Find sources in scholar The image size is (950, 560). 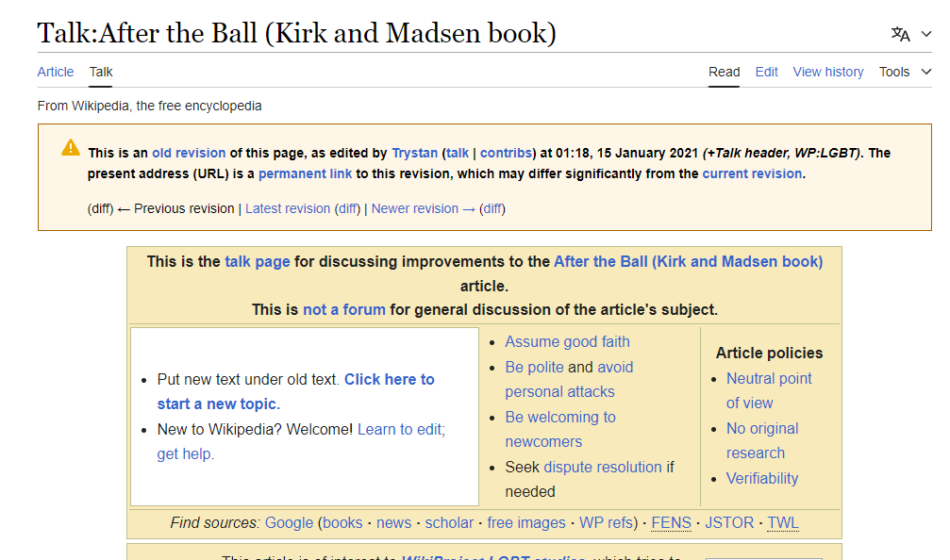449,523
